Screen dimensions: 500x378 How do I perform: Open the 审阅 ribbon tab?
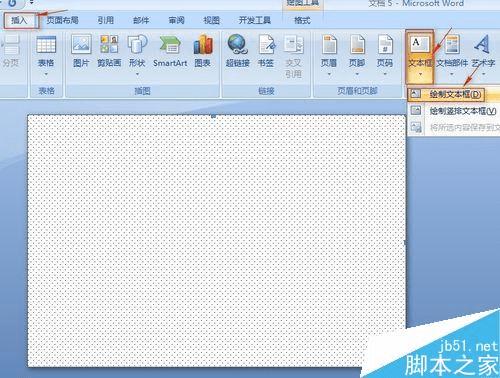point(176,20)
